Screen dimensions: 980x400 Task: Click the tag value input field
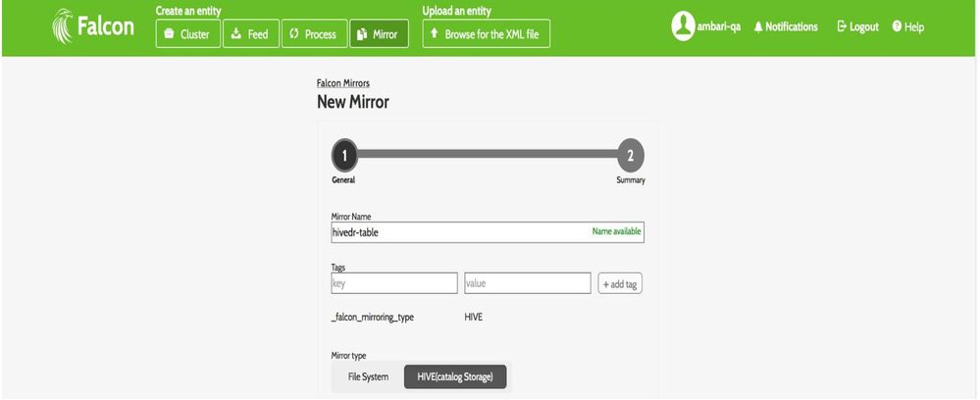(528, 283)
